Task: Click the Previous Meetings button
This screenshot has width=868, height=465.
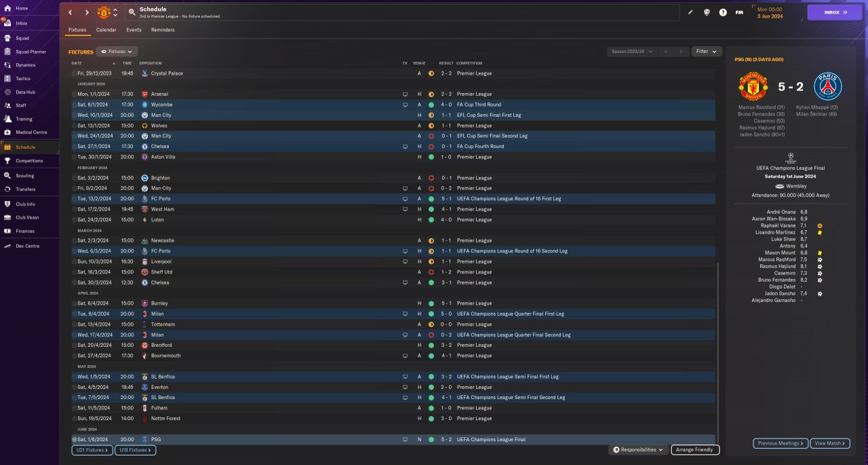Action: [781, 443]
